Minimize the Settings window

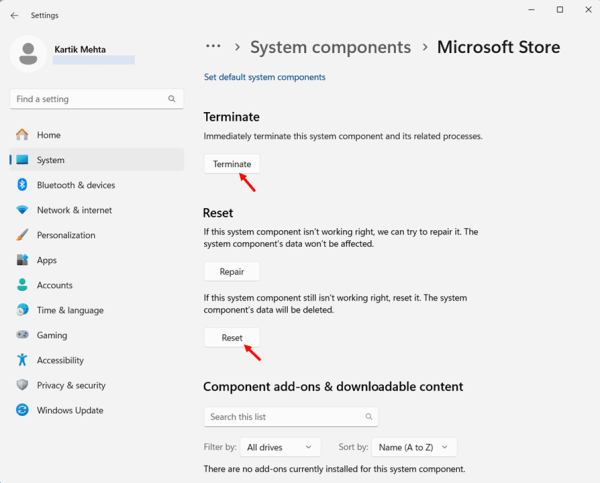click(x=532, y=10)
